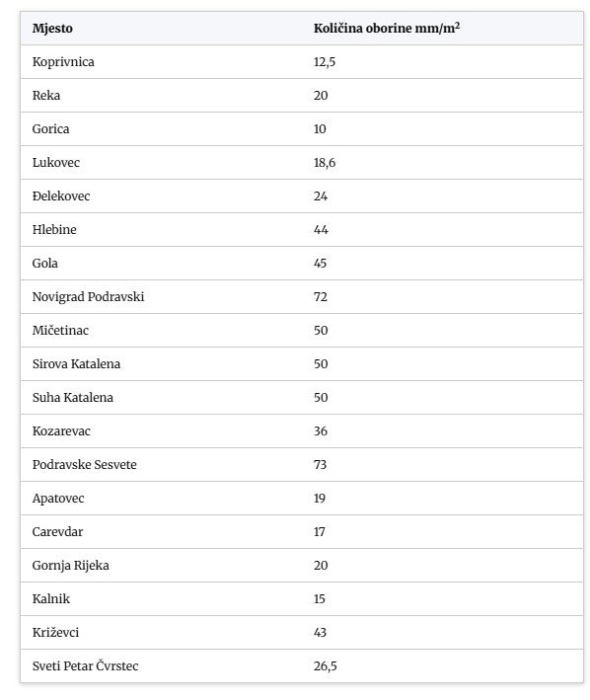
Task: Select the Mičetinac row name
Action: point(60,331)
